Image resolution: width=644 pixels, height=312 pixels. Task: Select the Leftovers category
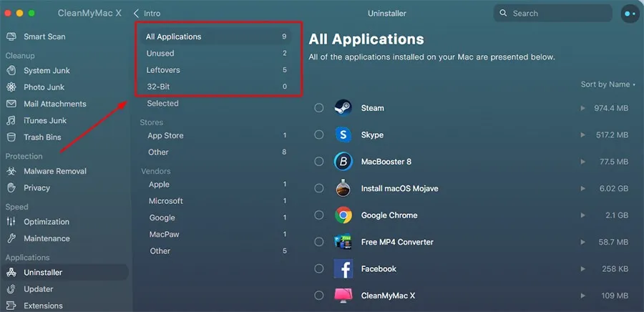[215, 70]
